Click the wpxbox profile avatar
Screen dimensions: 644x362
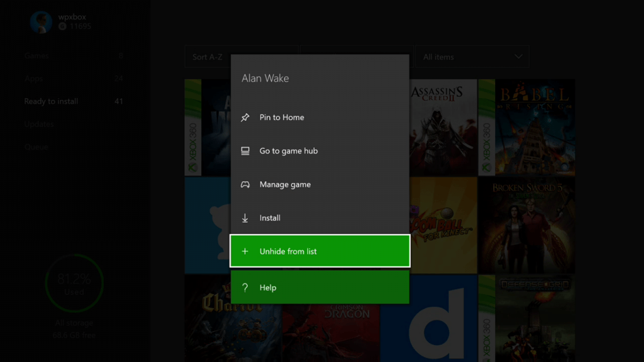[41, 22]
